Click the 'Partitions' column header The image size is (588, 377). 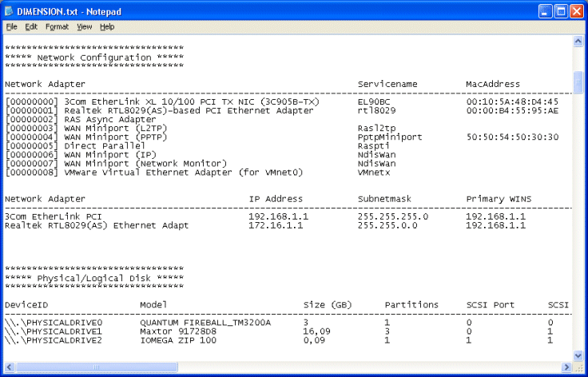[x=411, y=304]
